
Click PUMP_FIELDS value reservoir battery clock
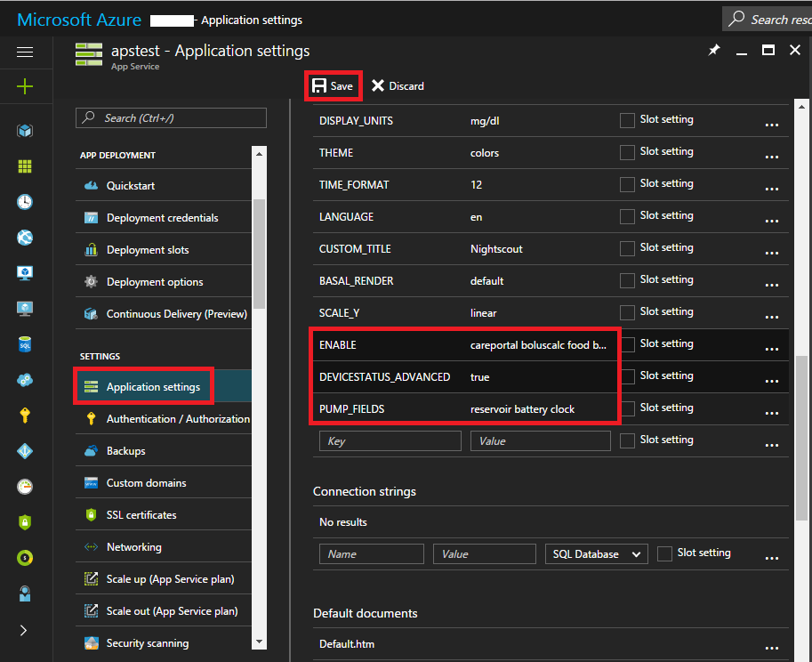[522, 409]
